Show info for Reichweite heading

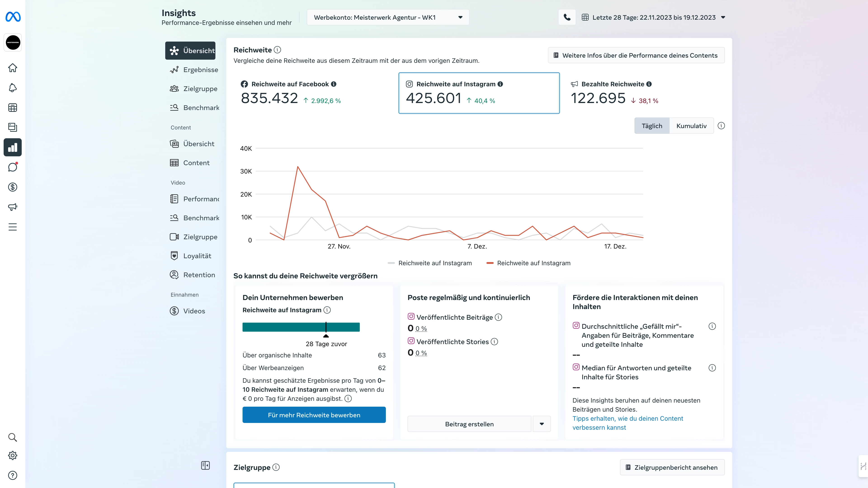click(x=277, y=50)
